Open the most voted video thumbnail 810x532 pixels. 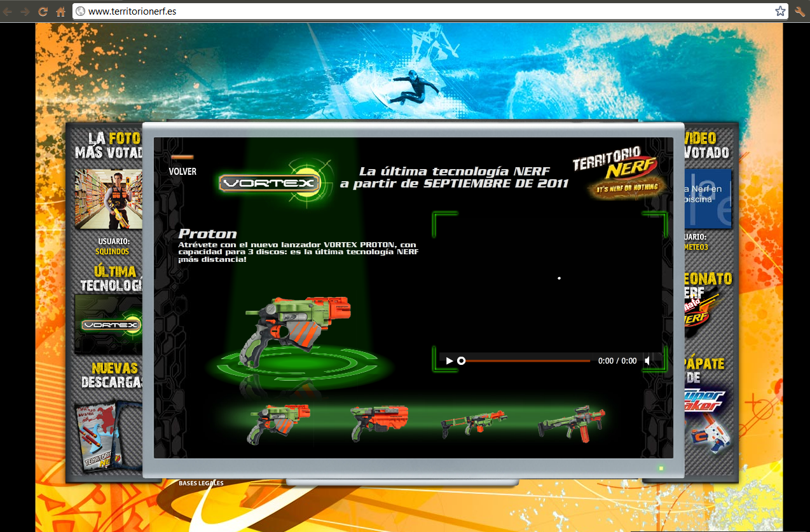(708, 198)
